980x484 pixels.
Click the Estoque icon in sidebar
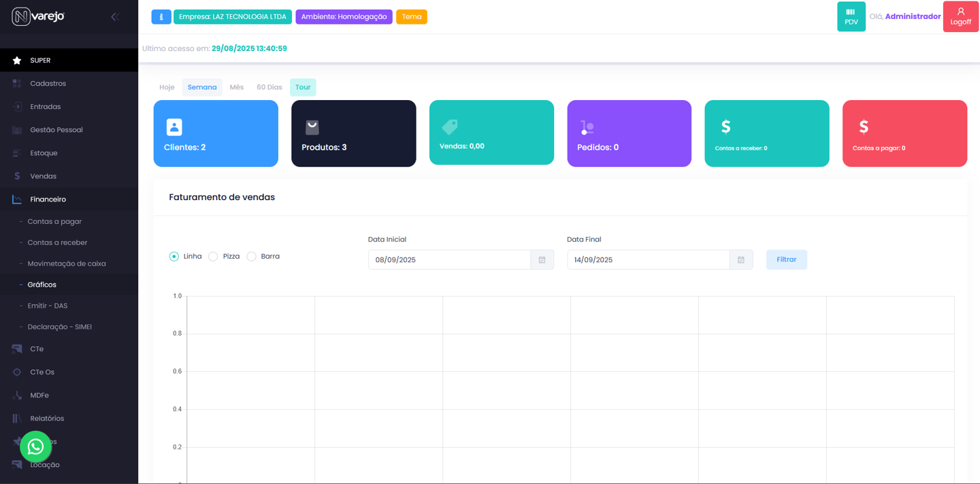(17, 153)
